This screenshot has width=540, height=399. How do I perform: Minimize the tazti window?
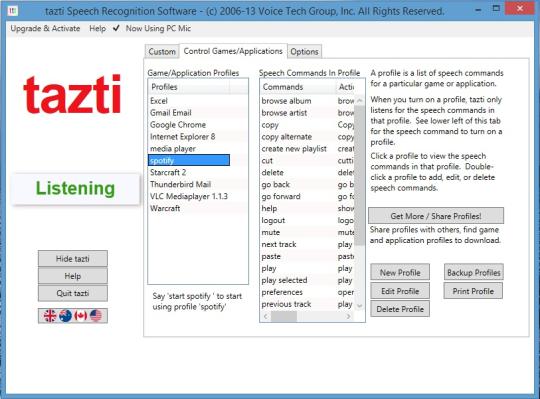coord(478,10)
